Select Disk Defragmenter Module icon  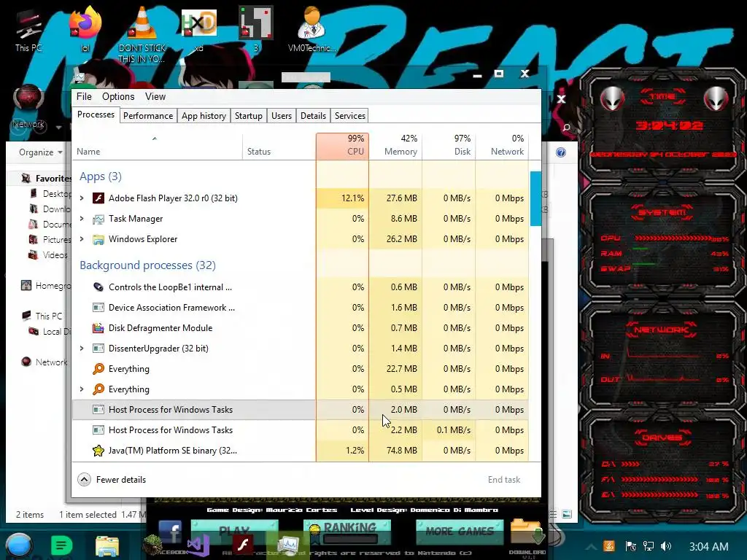[x=98, y=328]
